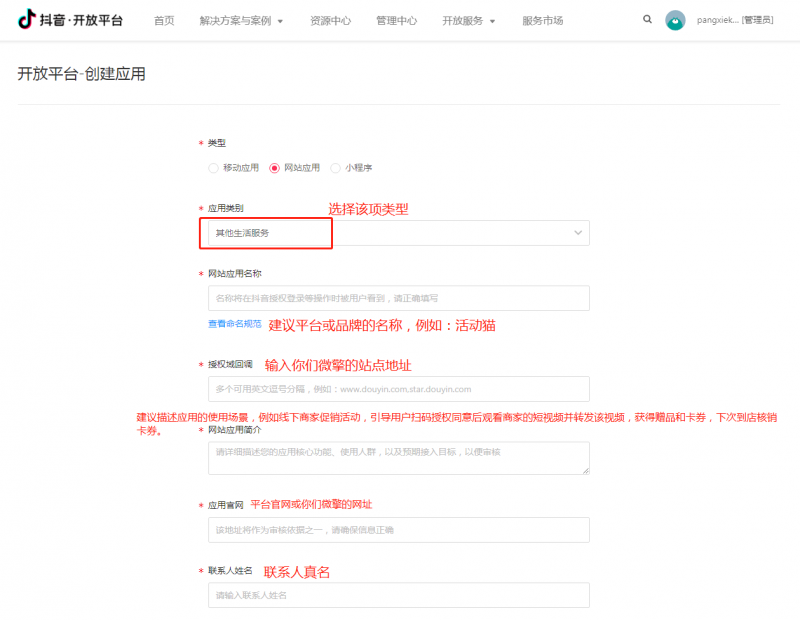Click the 网站应用简介 description textarea

click(398, 457)
